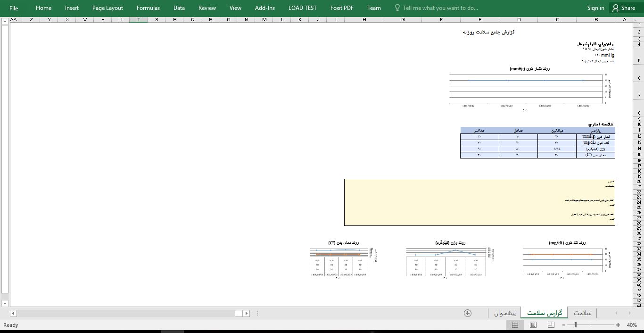Open the Formulas ribbon tab
The width and height of the screenshot is (644, 333).
148,8
